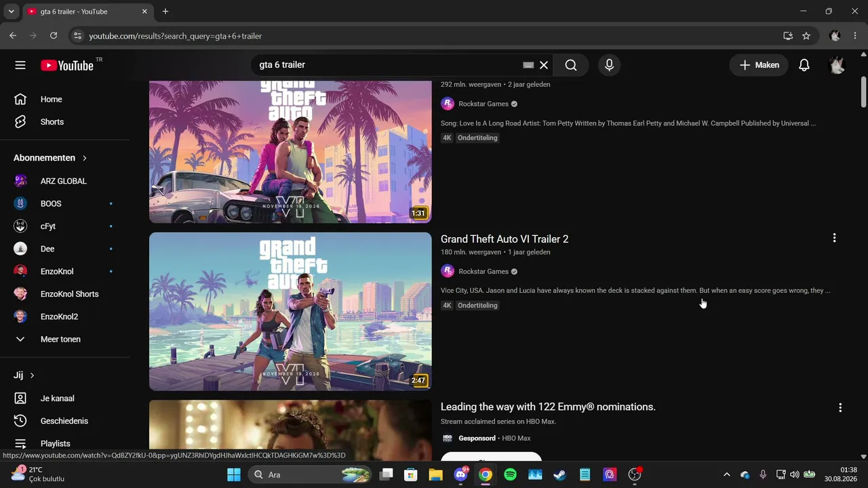Clear the search query with the X
The image size is (868, 488).
point(544,65)
